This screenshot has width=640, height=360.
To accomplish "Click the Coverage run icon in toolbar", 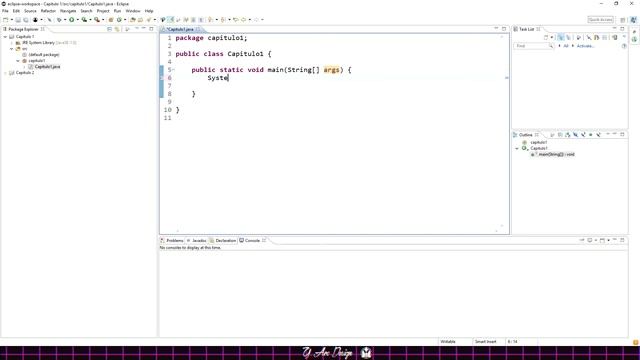I will tap(84, 20).
